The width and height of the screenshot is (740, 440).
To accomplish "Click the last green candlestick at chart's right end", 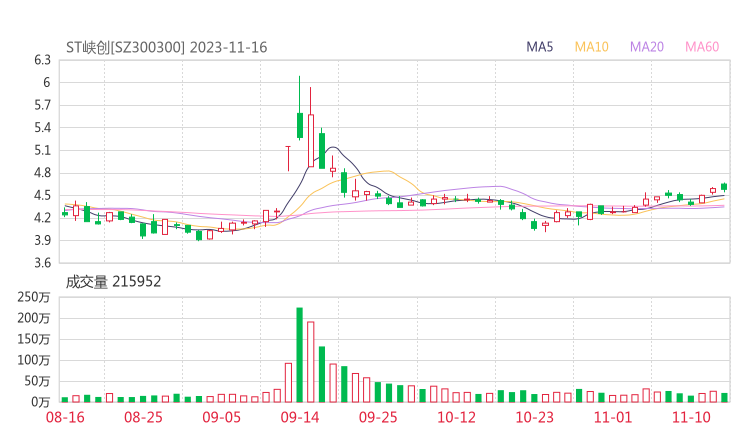I will coord(724,187).
